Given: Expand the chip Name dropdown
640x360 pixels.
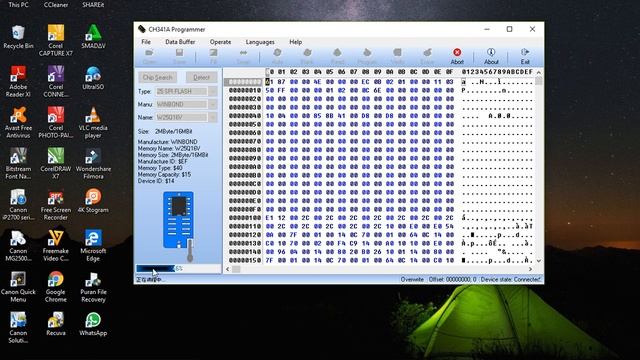Looking at the screenshot, I should pos(213,118).
